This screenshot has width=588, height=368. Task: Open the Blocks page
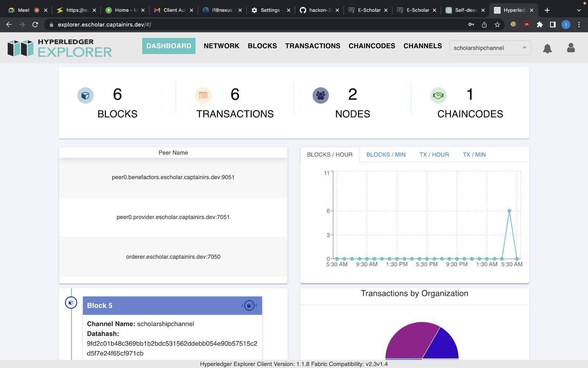[x=262, y=46]
